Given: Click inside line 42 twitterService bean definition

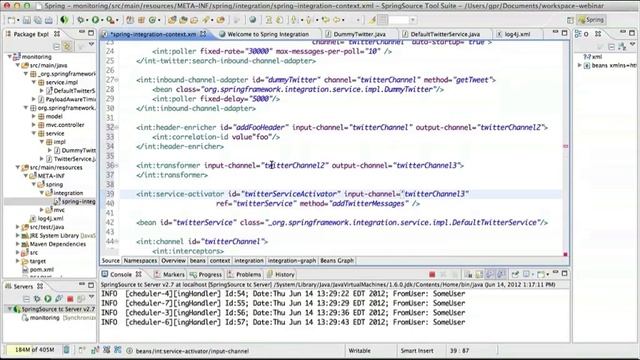Looking at the screenshot, I should 342,222.
